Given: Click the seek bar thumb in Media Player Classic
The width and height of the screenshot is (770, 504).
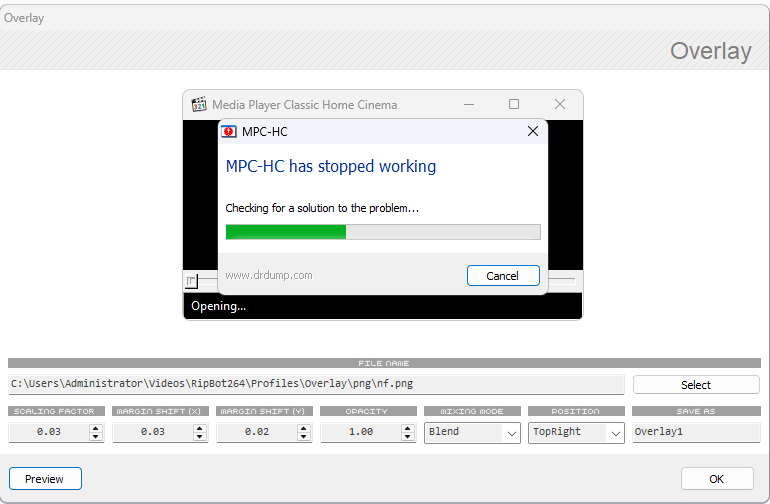Looking at the screenshot, I should point(191,281).
